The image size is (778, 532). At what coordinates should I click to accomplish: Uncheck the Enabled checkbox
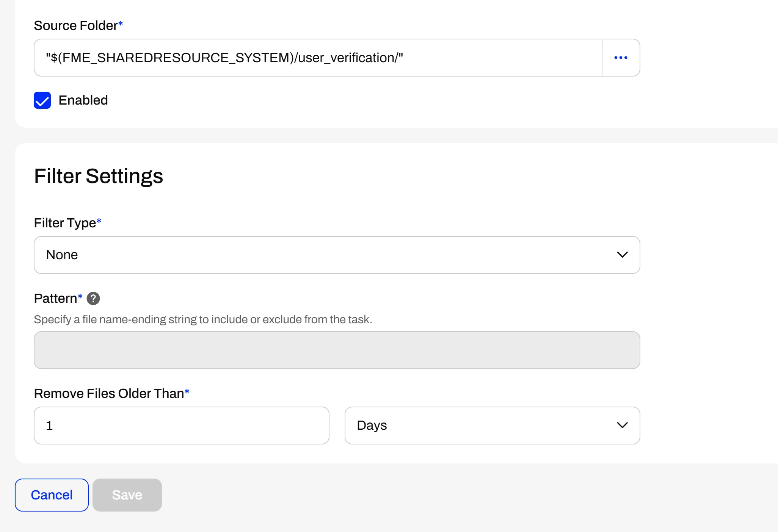coord(42,100)
